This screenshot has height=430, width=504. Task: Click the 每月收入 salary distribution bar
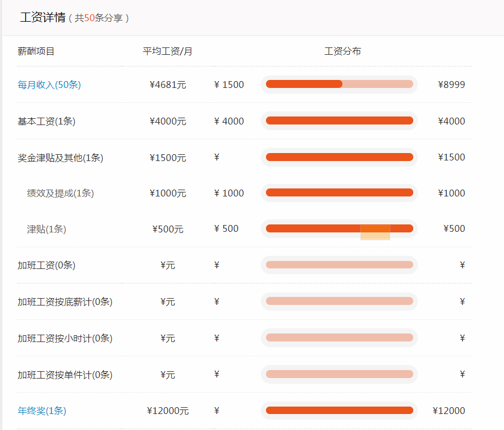pos(339,85)
